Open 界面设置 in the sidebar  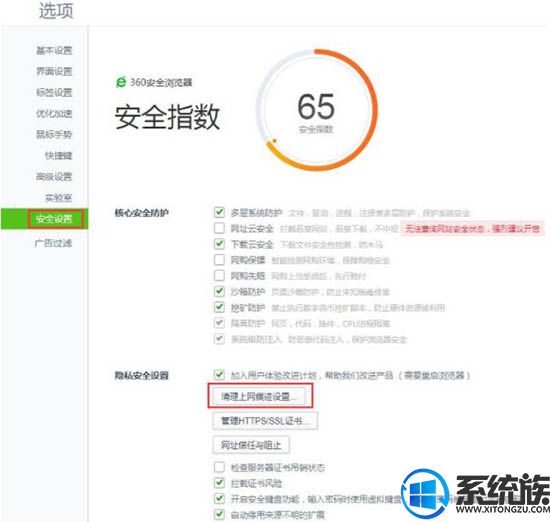pos(54,72)
